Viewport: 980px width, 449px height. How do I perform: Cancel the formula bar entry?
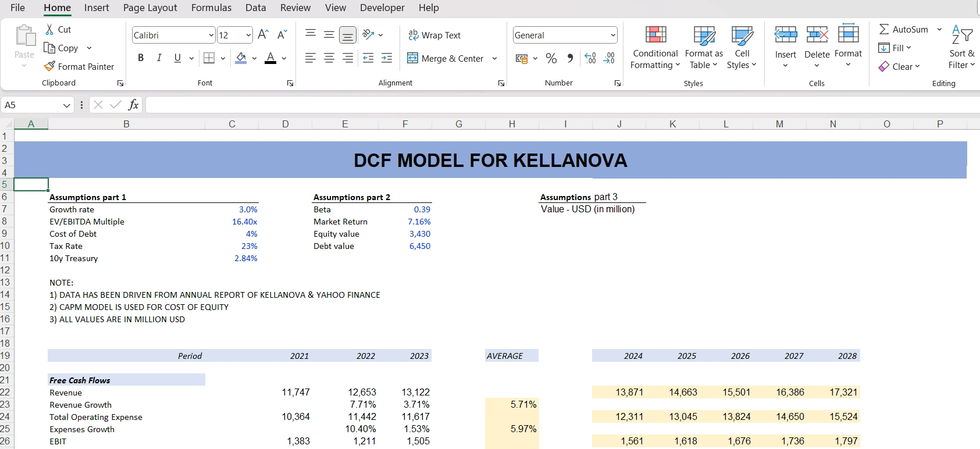[x=98, y=105]
